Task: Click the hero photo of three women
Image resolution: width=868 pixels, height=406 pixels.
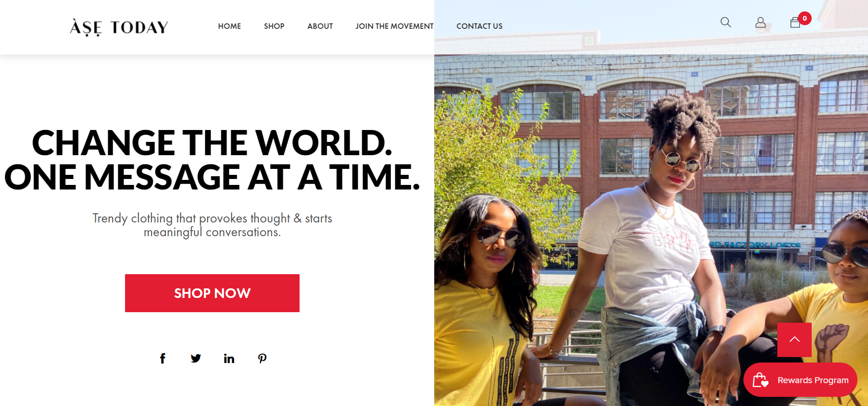Action: click(651, 229)
